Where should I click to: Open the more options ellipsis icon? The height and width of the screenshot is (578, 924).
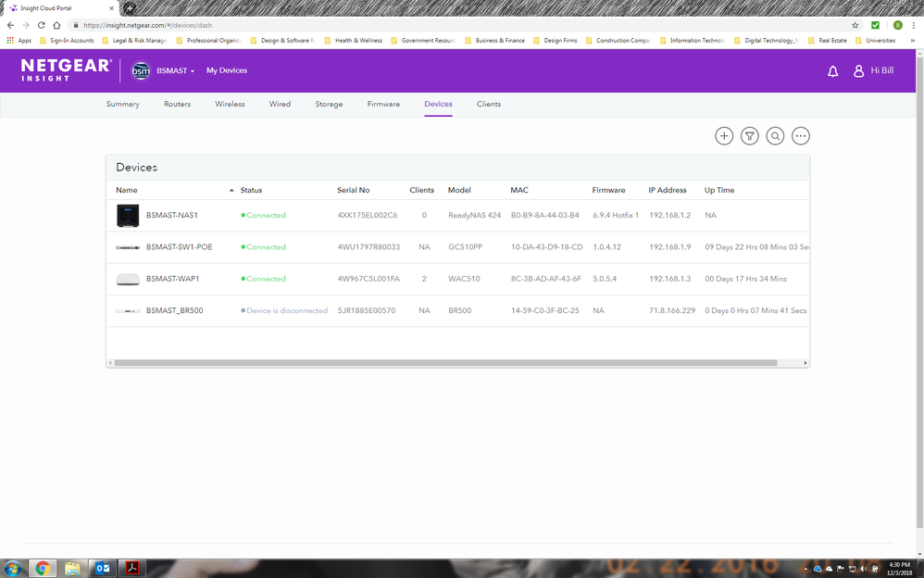pyautogui.click(x=800, y=136)
